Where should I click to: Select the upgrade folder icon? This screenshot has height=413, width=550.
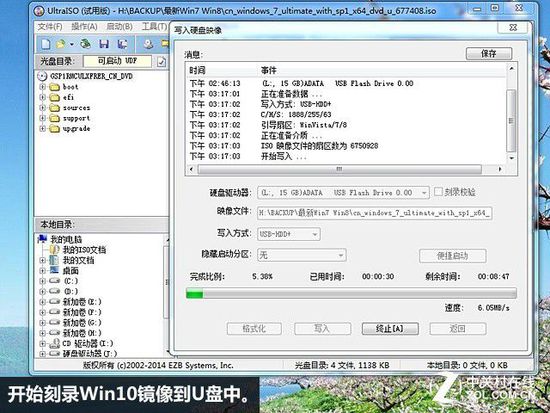click(x=54, y=129)
